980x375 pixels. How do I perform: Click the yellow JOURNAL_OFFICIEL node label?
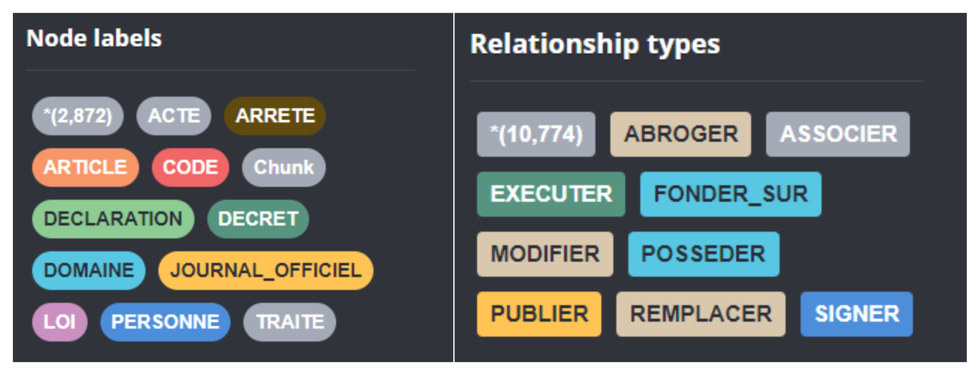click(266, 270)
